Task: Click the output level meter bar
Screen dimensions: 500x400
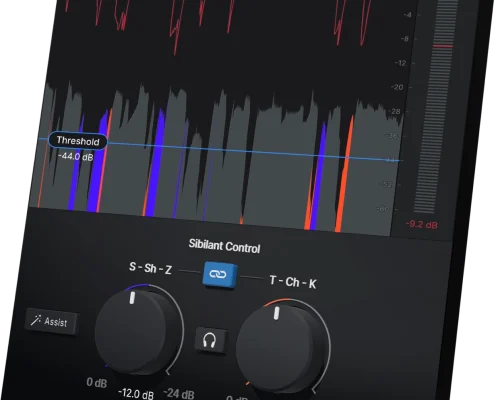Action: (x=437, y=107)
